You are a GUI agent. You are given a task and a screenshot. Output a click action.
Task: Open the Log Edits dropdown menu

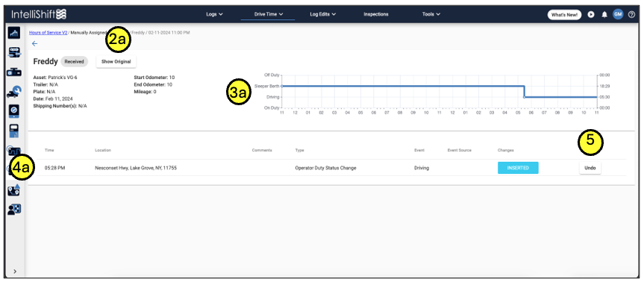coord(323,14)
